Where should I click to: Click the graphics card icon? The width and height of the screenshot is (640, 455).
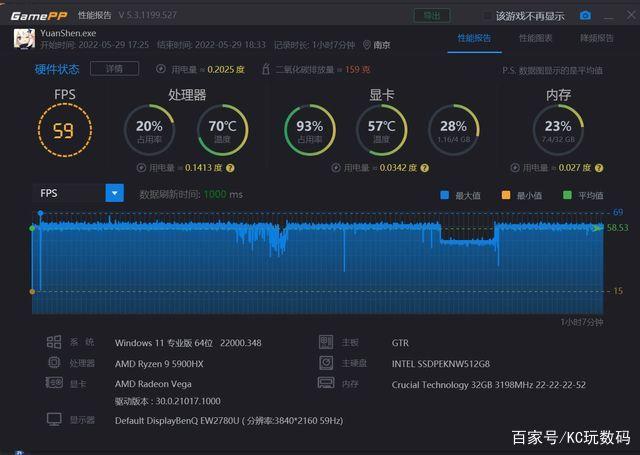click(54, 383)
